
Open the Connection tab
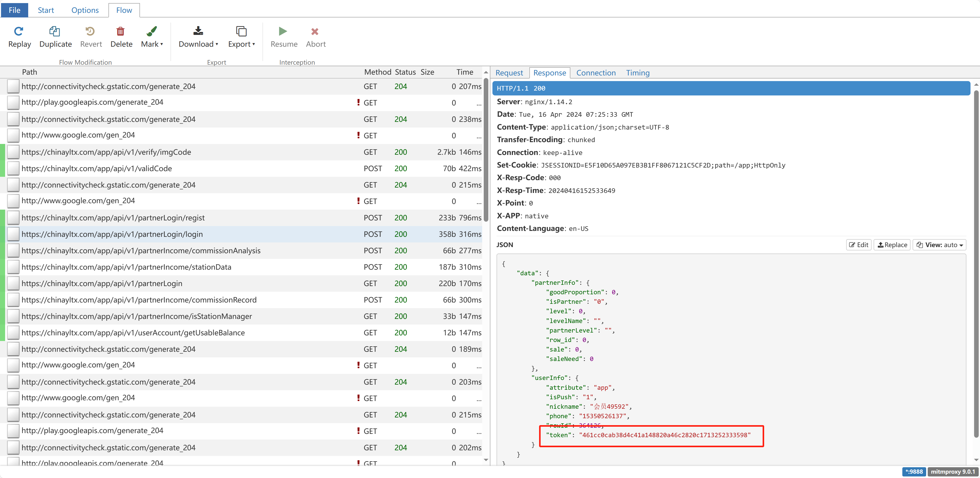(596, 73)
